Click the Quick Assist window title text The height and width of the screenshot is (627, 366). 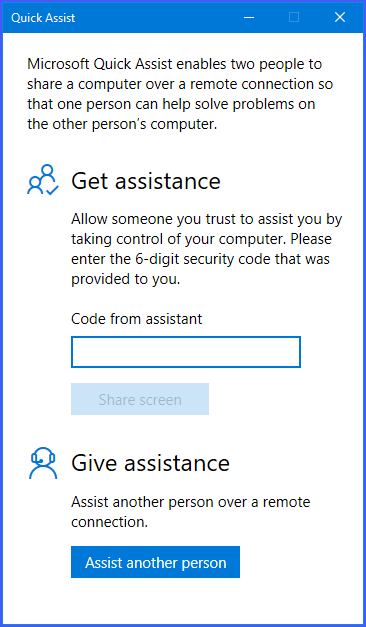pos(43,18)
